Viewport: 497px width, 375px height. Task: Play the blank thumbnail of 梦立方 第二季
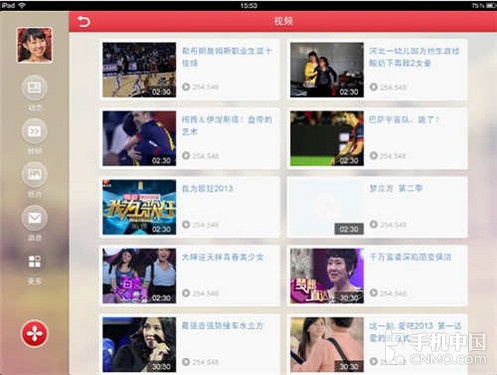point(327,207)
